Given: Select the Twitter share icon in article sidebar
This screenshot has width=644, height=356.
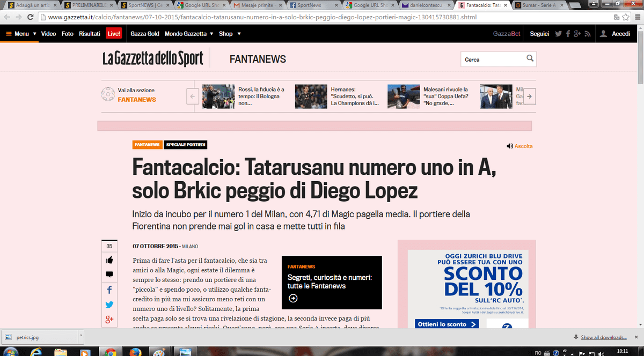Looking at the screenshot, I should 109,305.
